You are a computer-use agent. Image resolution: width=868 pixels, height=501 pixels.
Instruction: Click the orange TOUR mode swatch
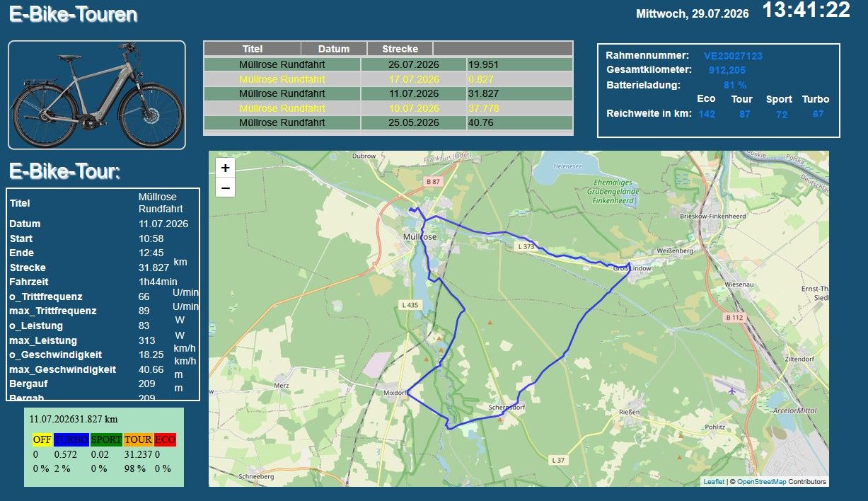(x=138, y=439)
